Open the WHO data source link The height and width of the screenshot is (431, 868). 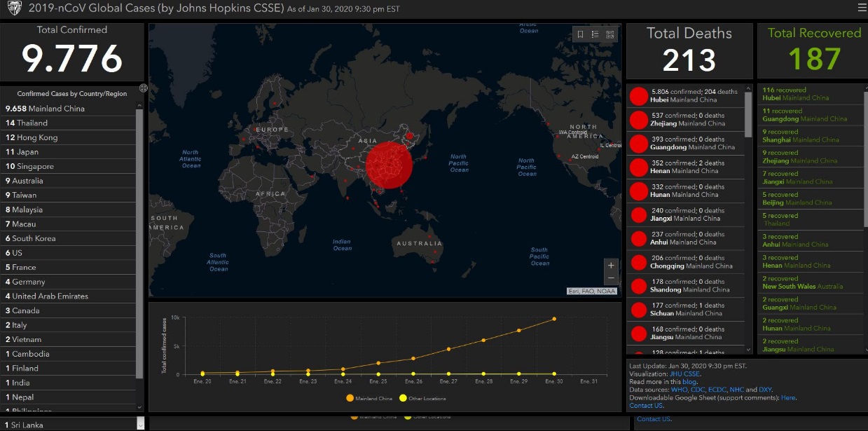678,390
